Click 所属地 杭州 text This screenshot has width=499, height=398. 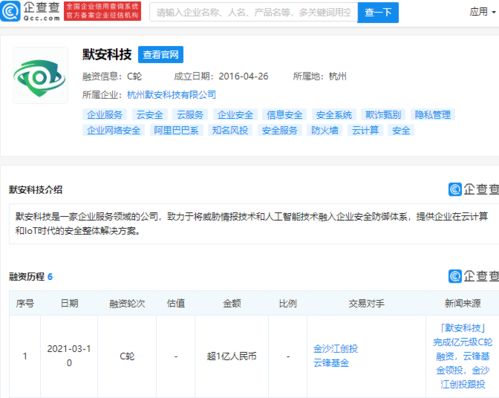[319, 76]
